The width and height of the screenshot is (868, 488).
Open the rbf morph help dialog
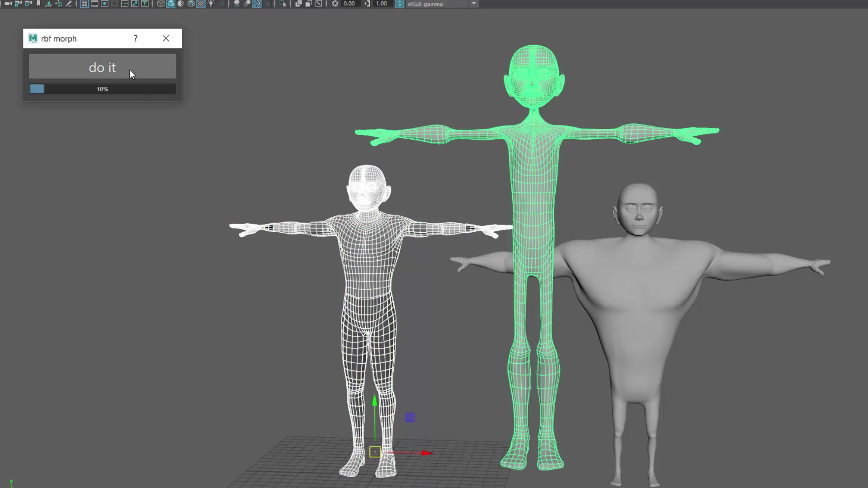click(135, 38)
